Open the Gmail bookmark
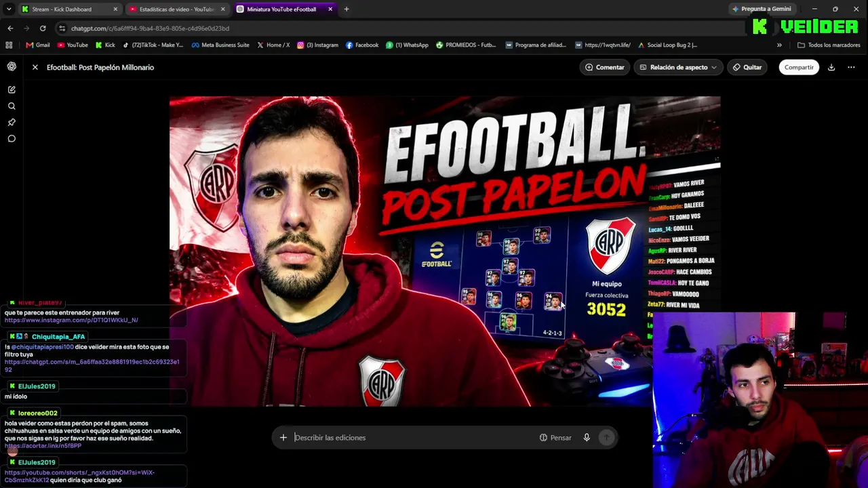This screenshot has height=488, width=868. pyautogui.click(x=38, y=45)
